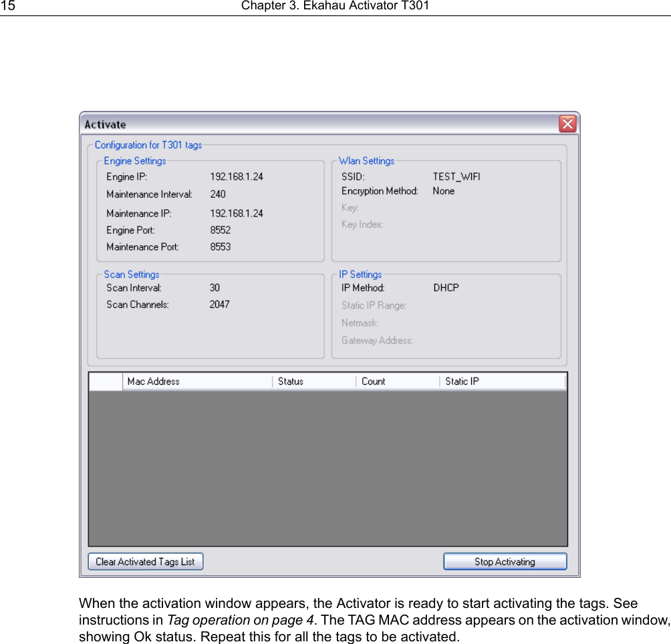Click Clear Activated Tags List button
This screenshot has width=671, height=644.
click(146, 561)
